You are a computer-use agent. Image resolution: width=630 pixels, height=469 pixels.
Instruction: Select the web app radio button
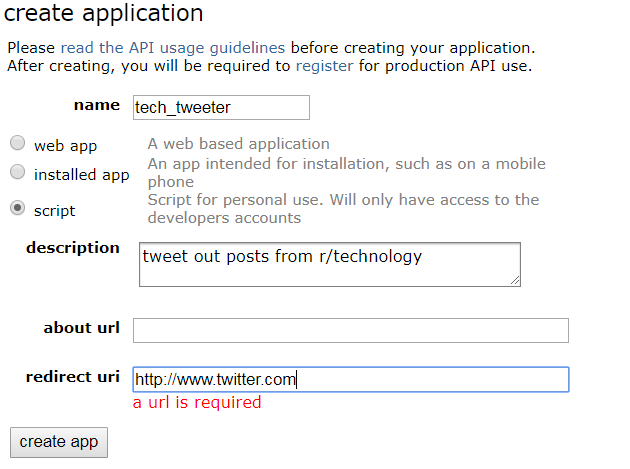tap(18, 144)
